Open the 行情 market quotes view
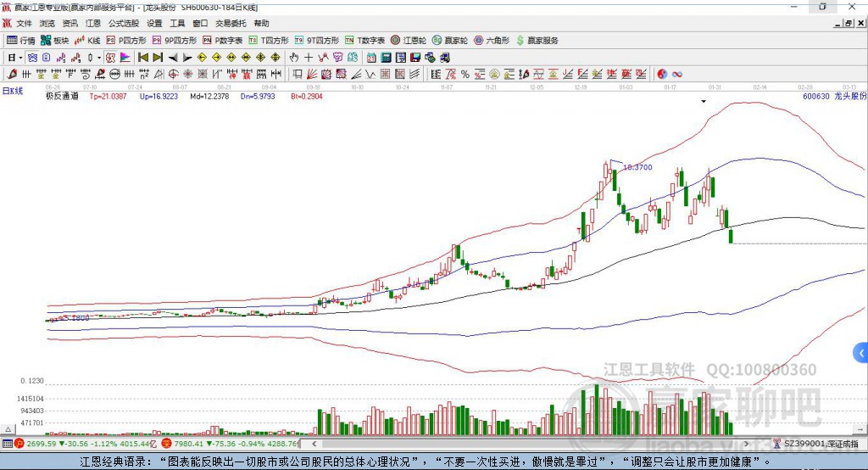 [x=20, y=41]
